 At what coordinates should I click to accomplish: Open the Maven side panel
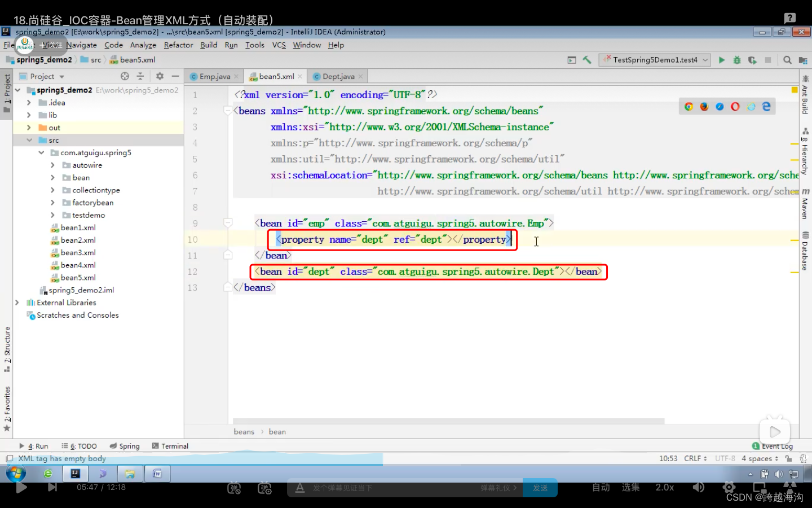coord(805,204)
